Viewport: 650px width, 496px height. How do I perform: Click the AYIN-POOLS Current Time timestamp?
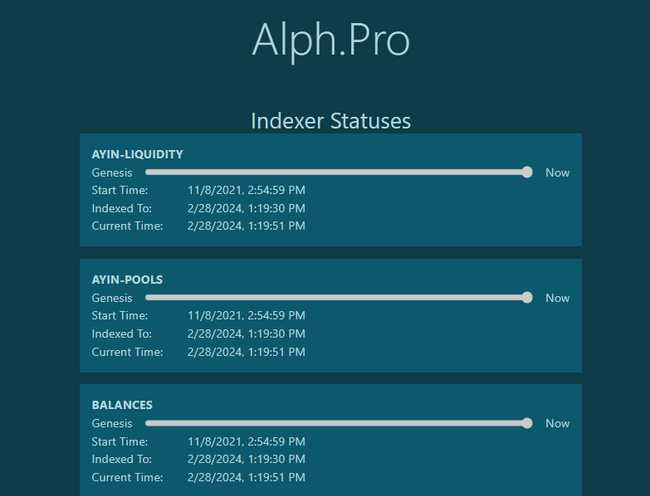[x=246, y=351]
